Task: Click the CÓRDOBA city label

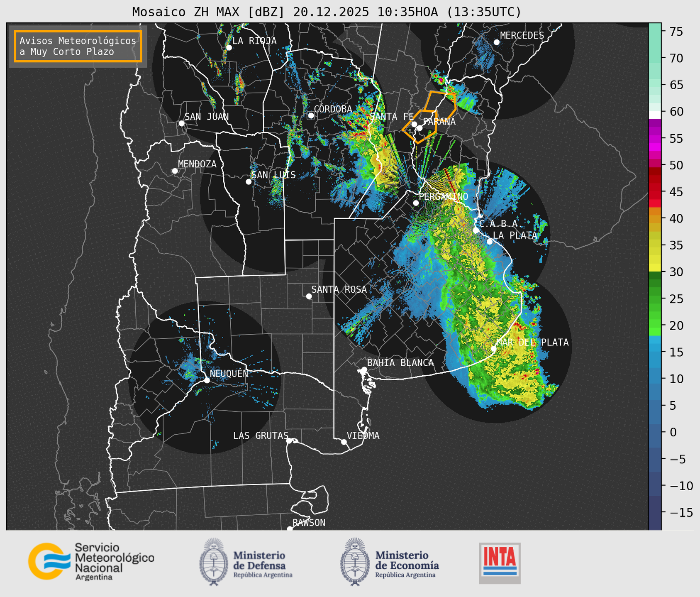Action: click(333, 109)
